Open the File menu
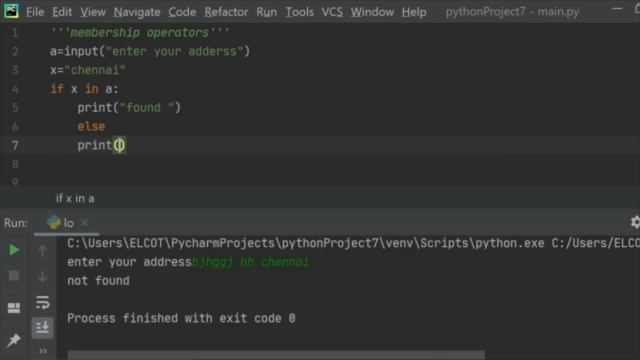The width and height of the screenshot is (640, 360). click(35, 12)
